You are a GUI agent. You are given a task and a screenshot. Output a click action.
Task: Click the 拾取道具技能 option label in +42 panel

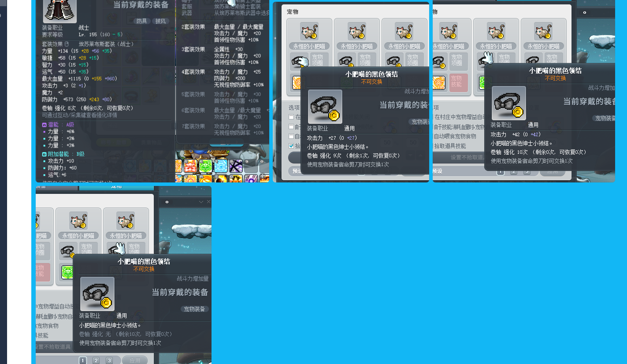[450, 146]
